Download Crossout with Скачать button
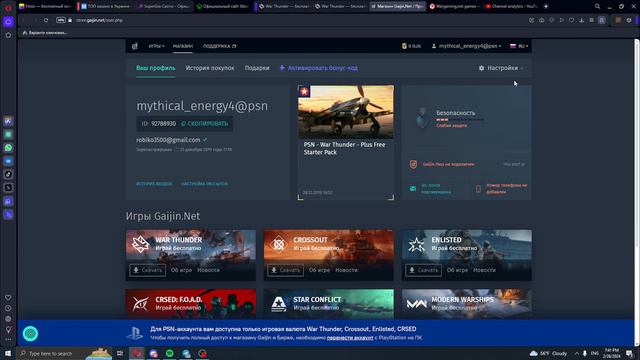This screenshot has height=360, width=640. click(286, 270)
